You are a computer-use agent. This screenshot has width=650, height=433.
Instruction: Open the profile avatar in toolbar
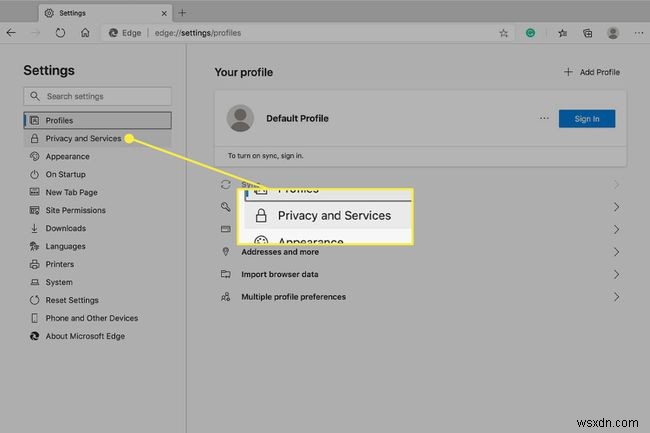tap(613, 33)
